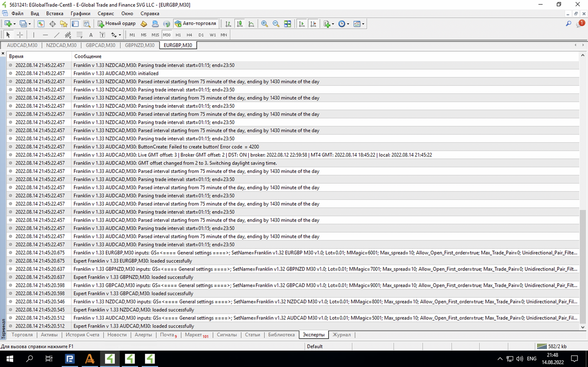The width and height of the screenshot is (588, 367).
Task: Open the Справка menu
Action: (150, 14)
